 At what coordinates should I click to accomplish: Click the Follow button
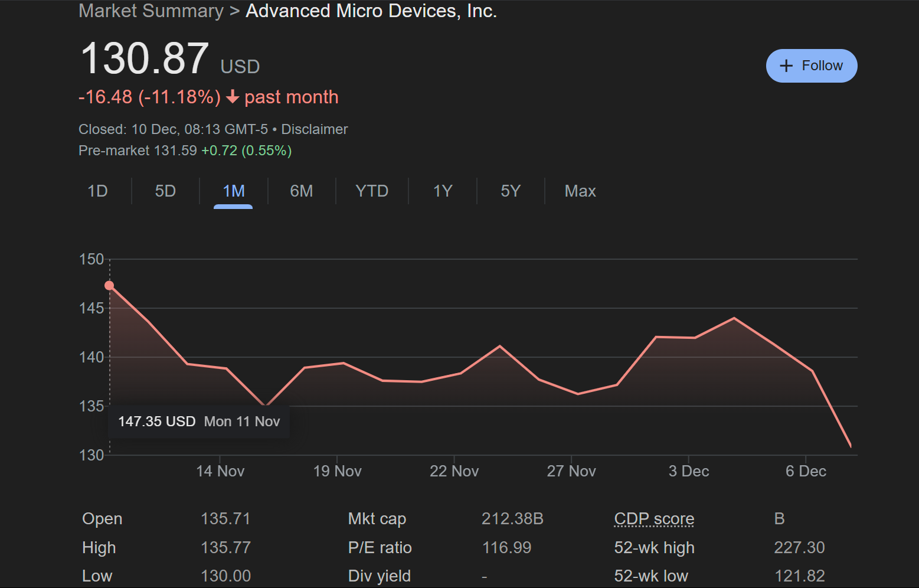pos(811,66)
